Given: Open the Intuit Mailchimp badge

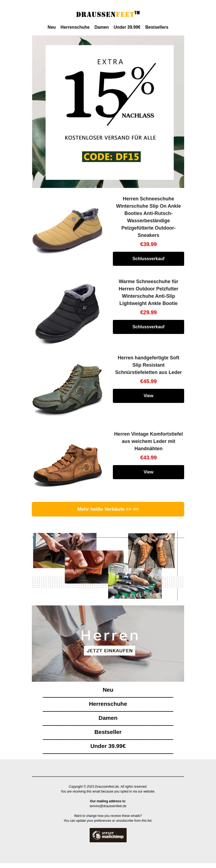Looking at the screenshot, I should pyautogui.click(x=108, y=835).
